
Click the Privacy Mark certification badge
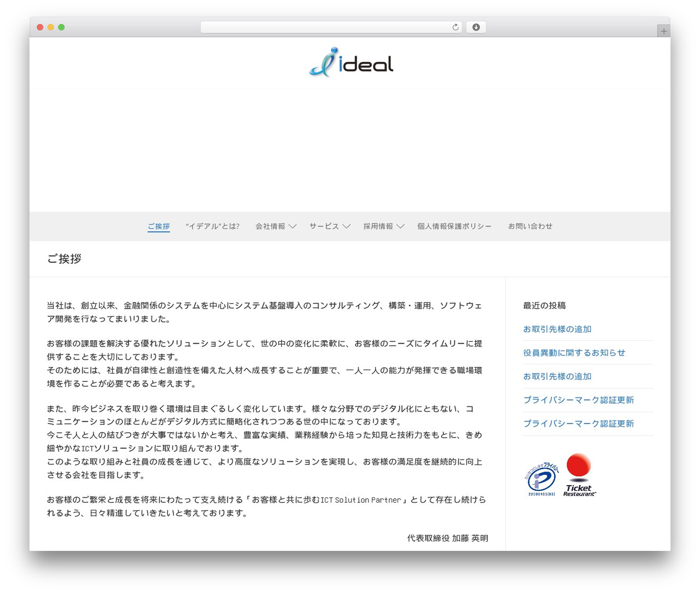542,479
